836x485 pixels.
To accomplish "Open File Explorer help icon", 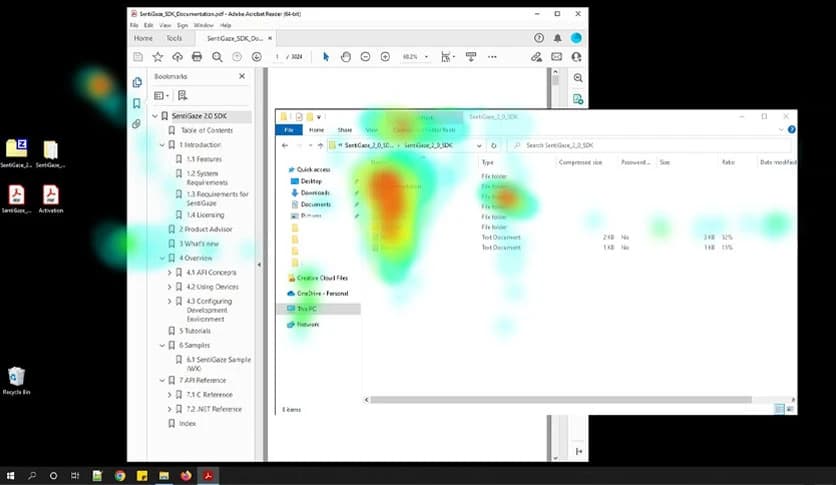I will coord(792,130).
